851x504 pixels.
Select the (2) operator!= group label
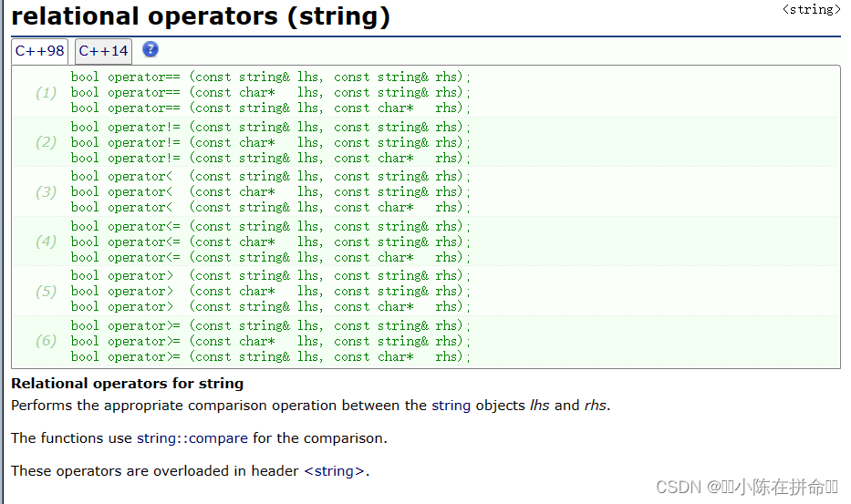[46, 142]
